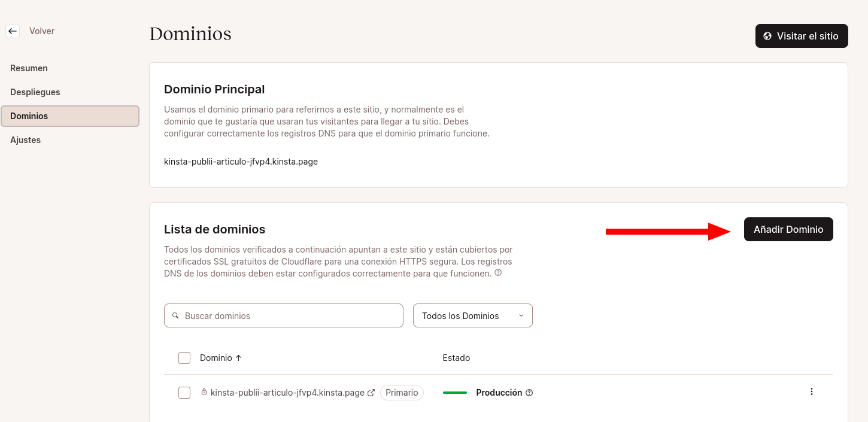
Task: Click Volver to go back
Action: point(42,31)
